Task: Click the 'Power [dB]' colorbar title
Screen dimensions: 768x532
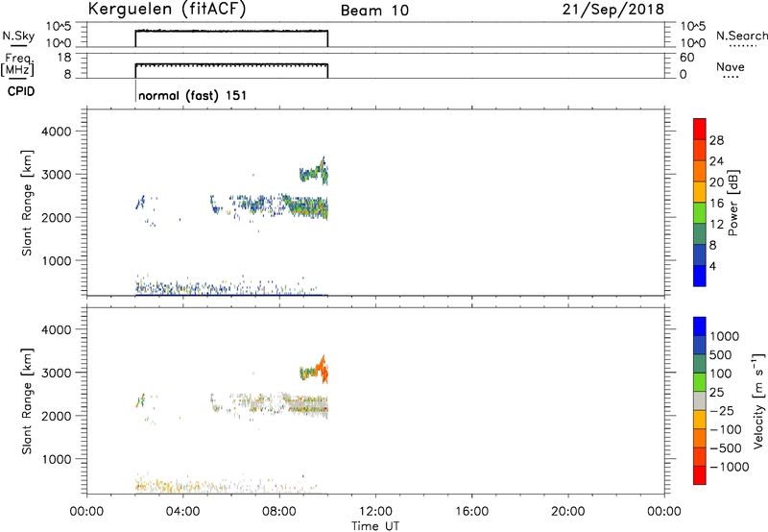Action: coord(732,203)
